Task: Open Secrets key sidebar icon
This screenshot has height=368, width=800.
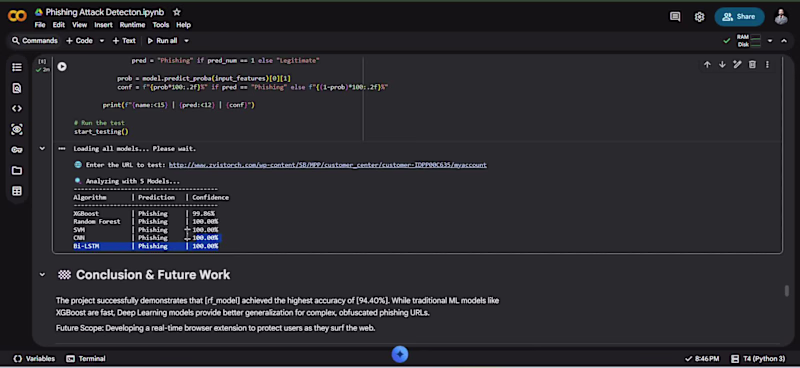Action: click(17, 150)
